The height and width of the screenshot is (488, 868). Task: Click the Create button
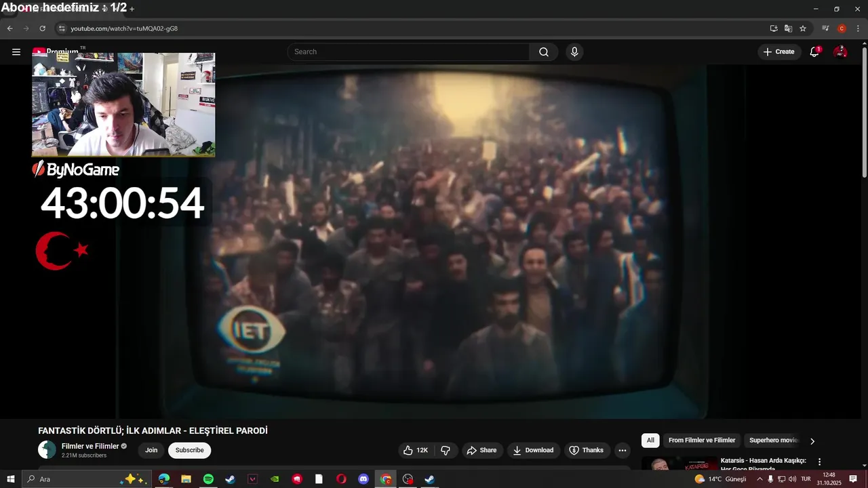pos(778,52)
